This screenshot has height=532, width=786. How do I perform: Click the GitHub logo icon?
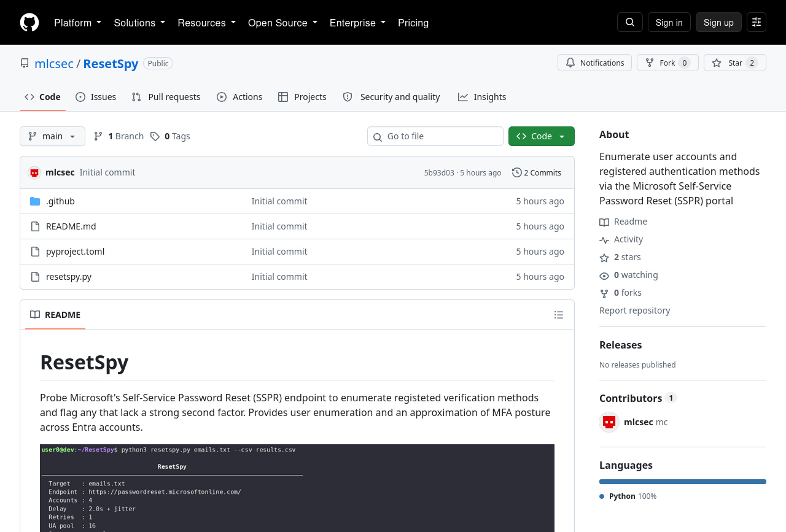(x=29, y=23)
